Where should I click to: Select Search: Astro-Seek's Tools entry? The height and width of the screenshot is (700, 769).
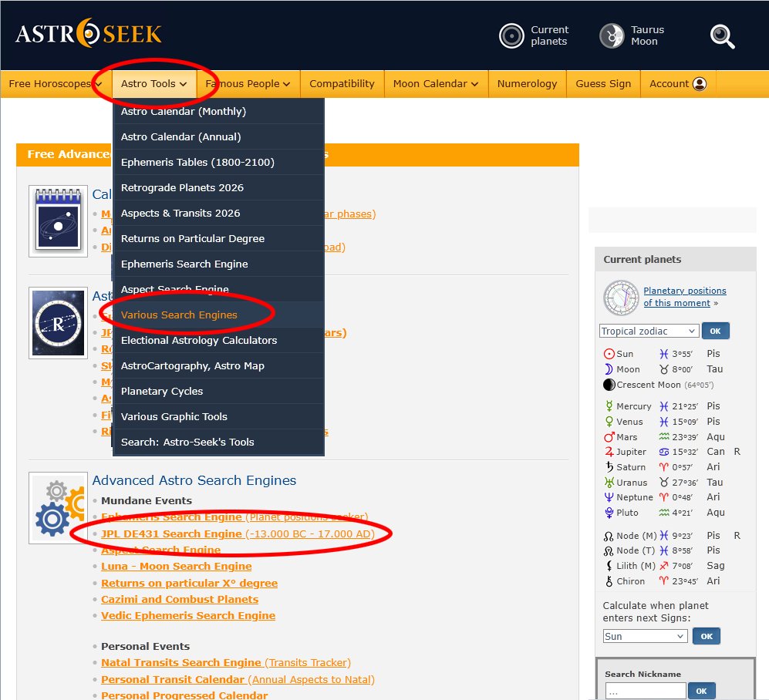(x=218, y=443)
